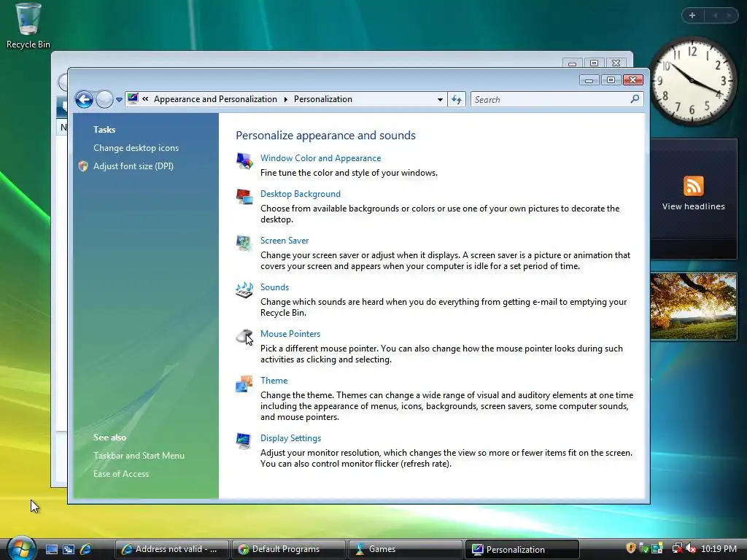Click the network disconnected tray icon
Image resolution: width=747 pixels, height=560 pixels.
pyautogui.click(x=677, y=548)
